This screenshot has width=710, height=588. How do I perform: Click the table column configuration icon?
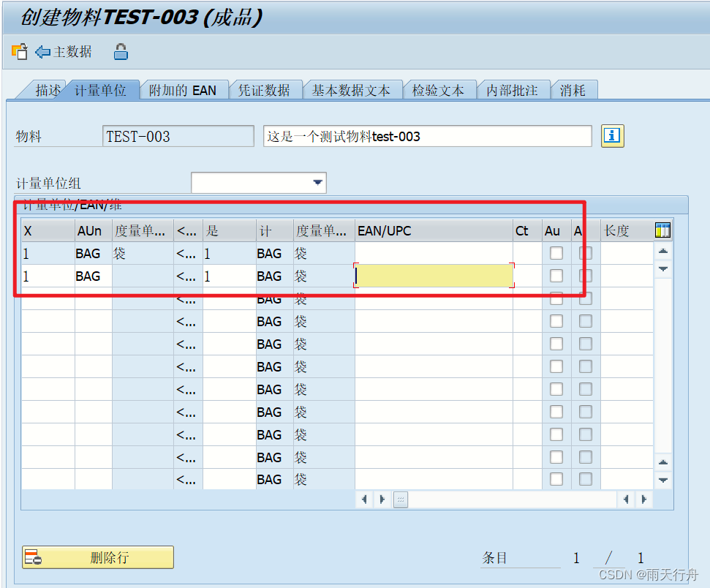tap(662, 230)
